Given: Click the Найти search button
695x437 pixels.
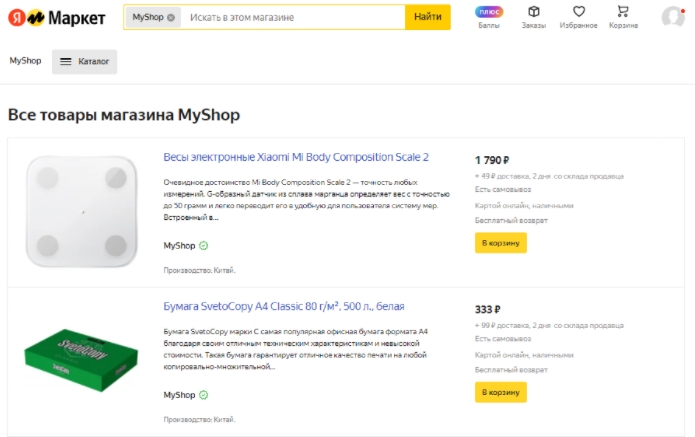Looking at the screenshot, I should pos(428,17).
